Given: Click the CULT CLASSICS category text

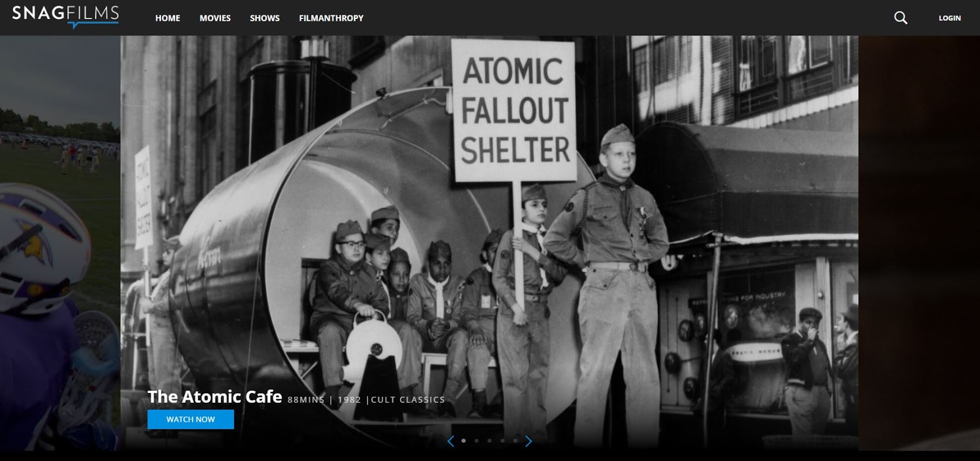Looking at the screenshot, I should tap(408, 400).
